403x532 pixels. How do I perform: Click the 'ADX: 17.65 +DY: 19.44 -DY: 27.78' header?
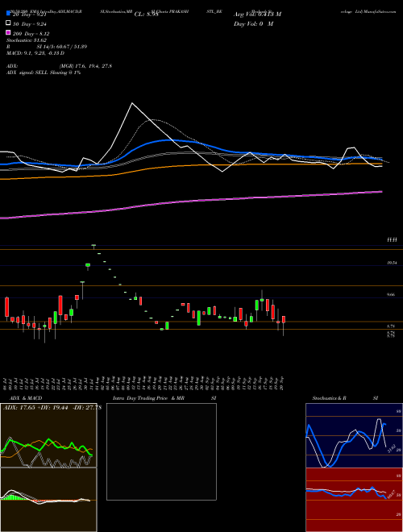[x=52, y=408]
